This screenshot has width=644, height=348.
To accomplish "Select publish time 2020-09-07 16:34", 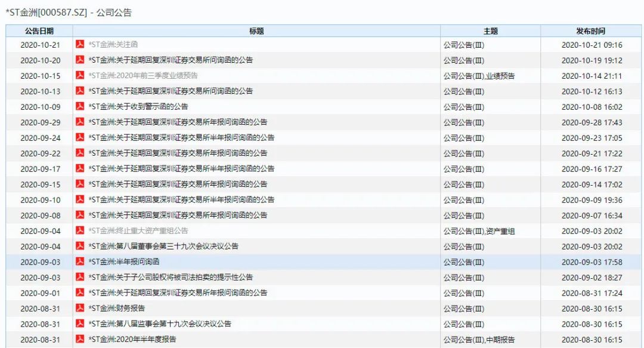I will pos(592,215).
